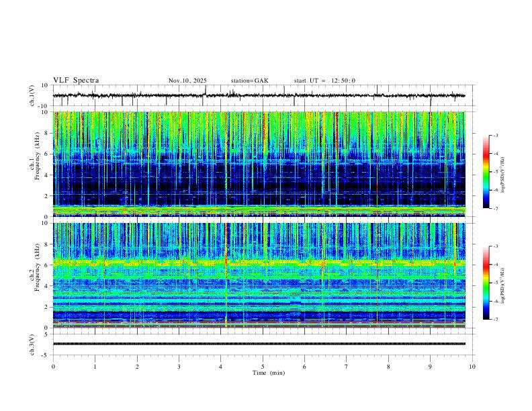The height and width of the screenshot is (411, 532).
Task: Click the 'start UT = 12:50:0' text
Action: point(324,81)
